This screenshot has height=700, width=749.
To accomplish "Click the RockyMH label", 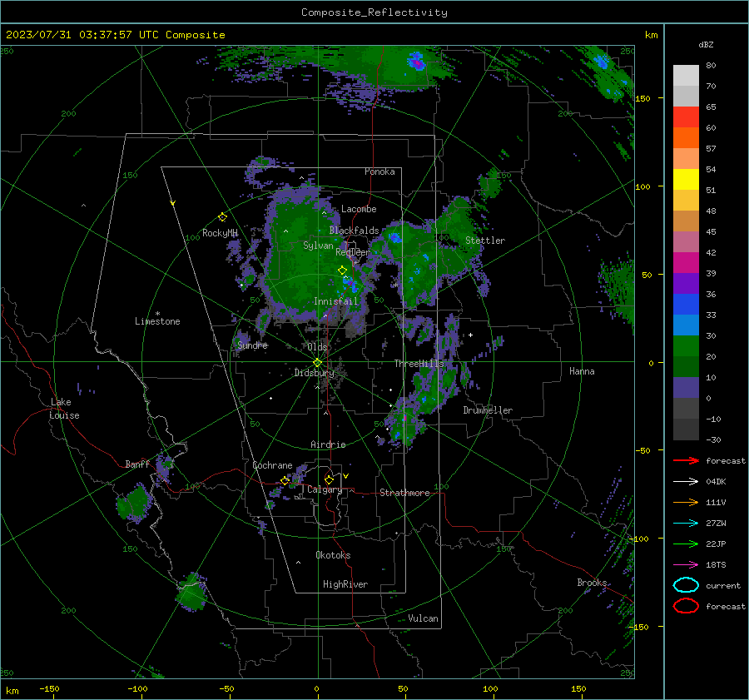I will click(x=220, y=233).
